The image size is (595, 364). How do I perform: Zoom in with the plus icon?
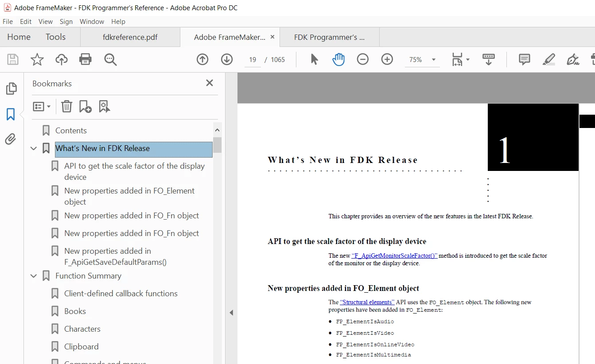387,59
